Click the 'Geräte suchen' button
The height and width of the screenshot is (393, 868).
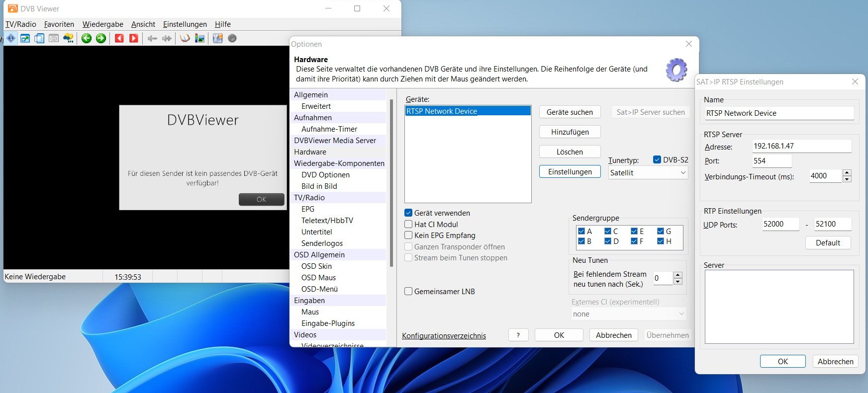pos(570,112)
